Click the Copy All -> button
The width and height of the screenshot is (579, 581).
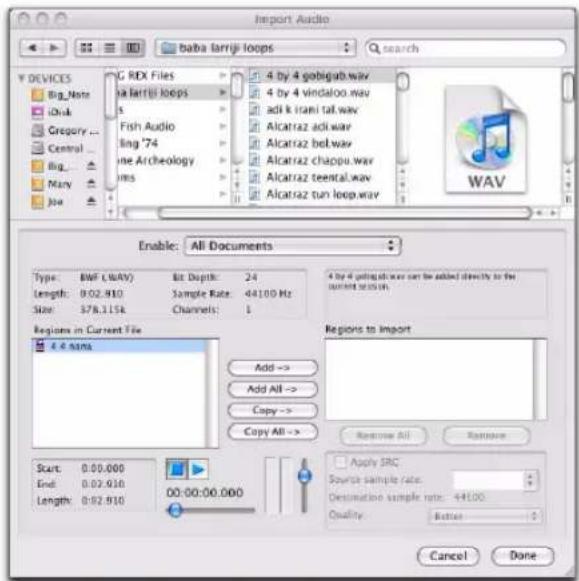coord(272,432)
